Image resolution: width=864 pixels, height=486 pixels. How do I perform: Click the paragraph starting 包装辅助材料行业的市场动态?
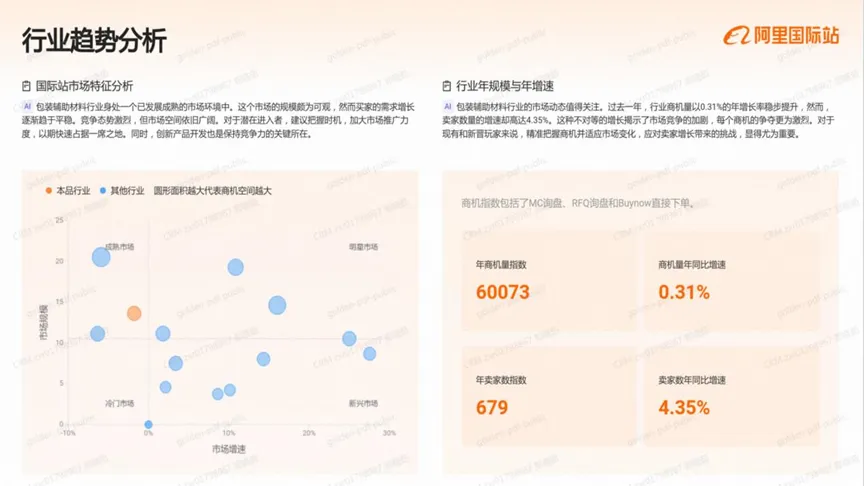coord(639,120)
